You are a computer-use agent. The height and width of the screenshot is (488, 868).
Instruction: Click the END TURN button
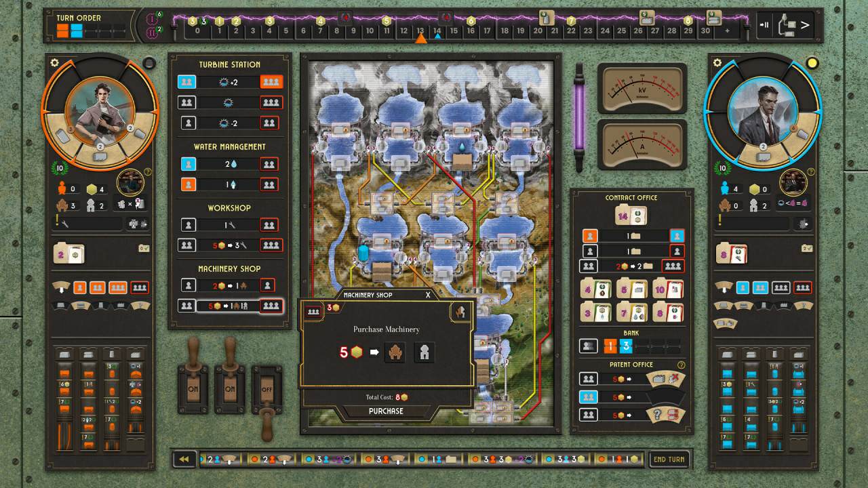(x=668, y=460)
